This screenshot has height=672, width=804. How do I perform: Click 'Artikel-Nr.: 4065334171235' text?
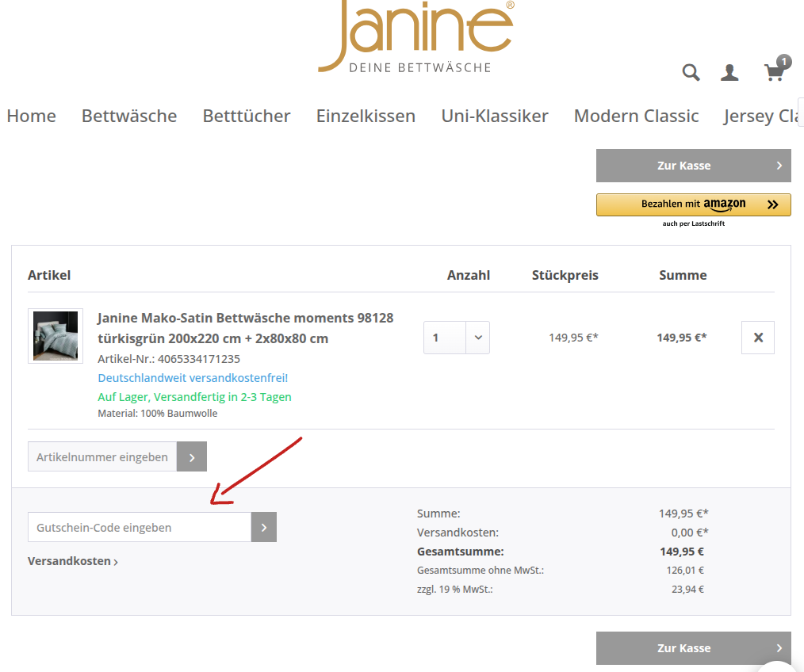tap(169, 359)
